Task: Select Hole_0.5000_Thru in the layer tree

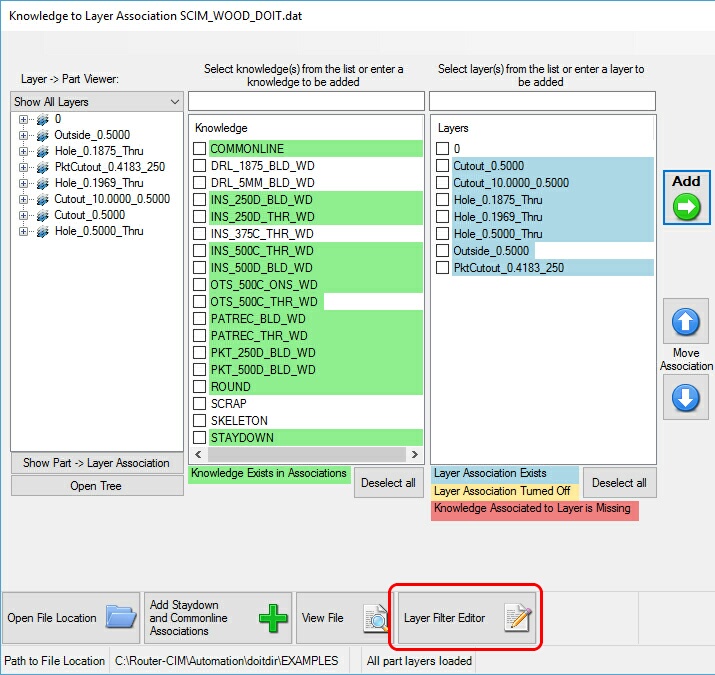Action: (99, 231)
